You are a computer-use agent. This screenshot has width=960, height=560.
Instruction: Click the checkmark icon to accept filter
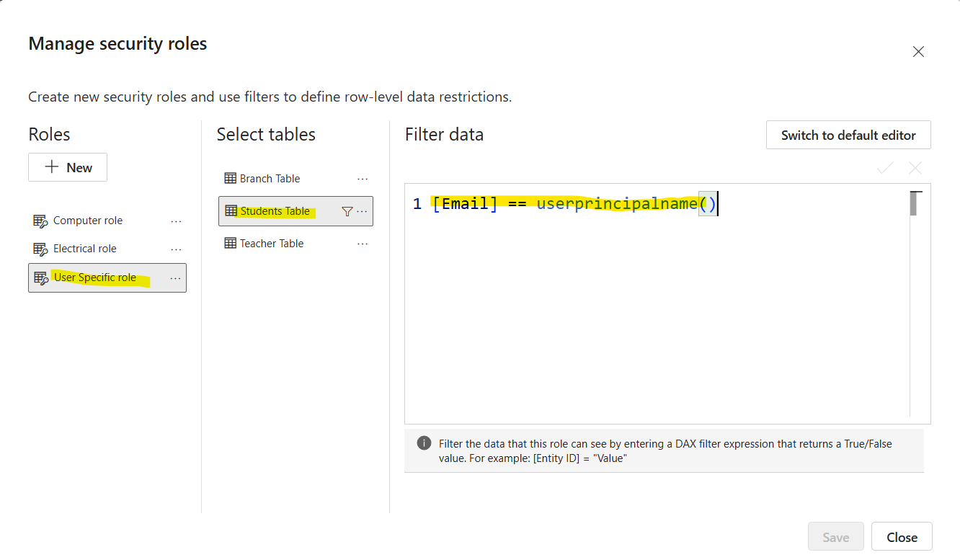click(x=885, y=168)
